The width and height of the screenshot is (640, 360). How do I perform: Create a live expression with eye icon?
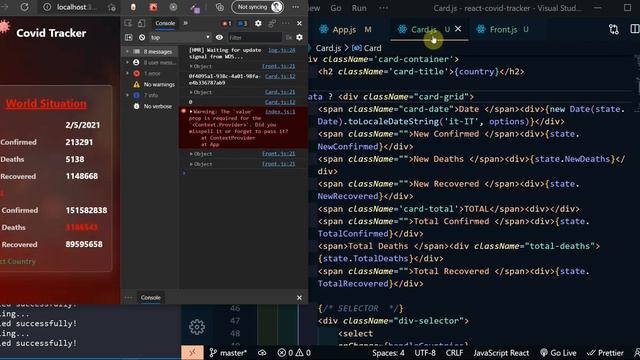[x=219, y=37]
